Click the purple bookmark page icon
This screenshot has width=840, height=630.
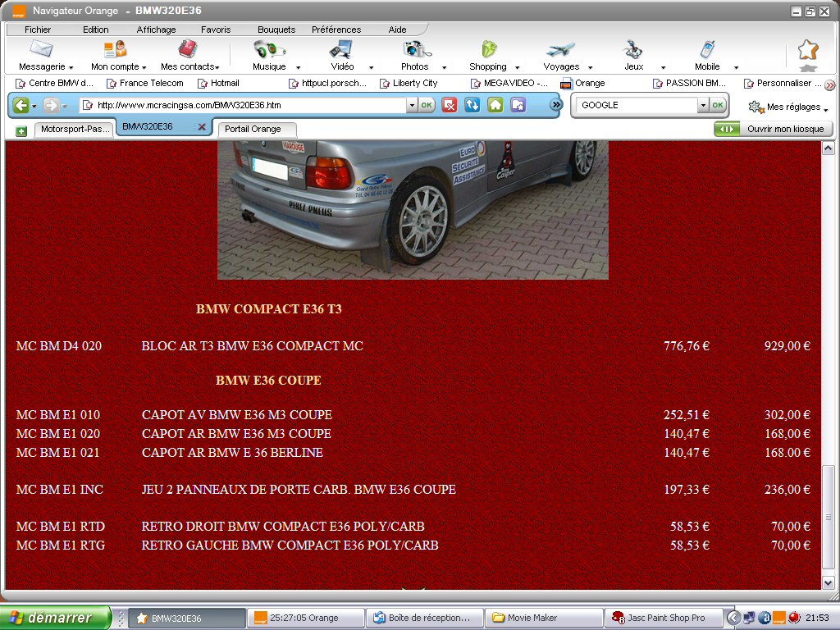pyautogui.click(x=518, y=105)
